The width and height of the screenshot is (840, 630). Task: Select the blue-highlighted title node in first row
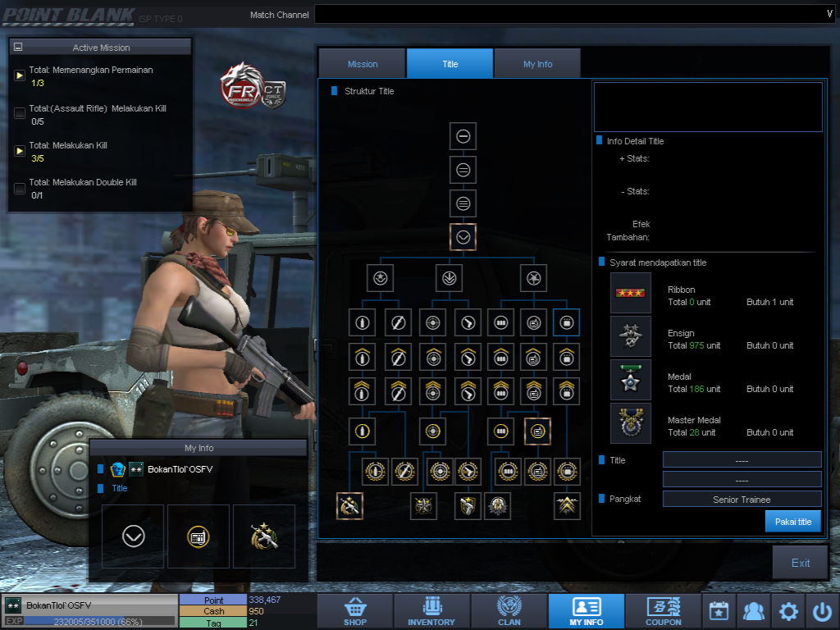[x=567, y=322]
